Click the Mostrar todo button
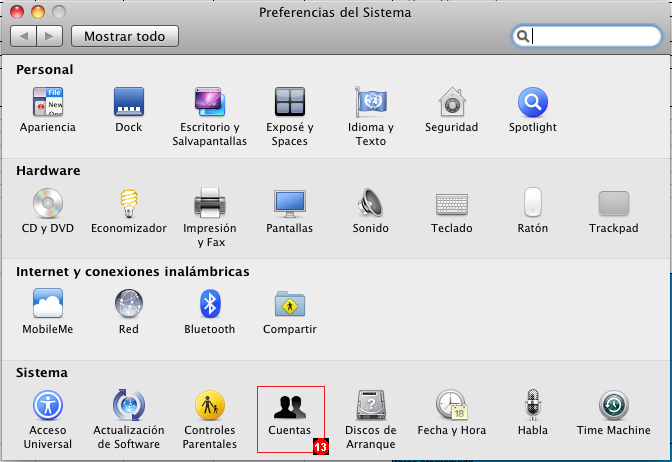This screenshot has width=672, height=462. [125, 36]
